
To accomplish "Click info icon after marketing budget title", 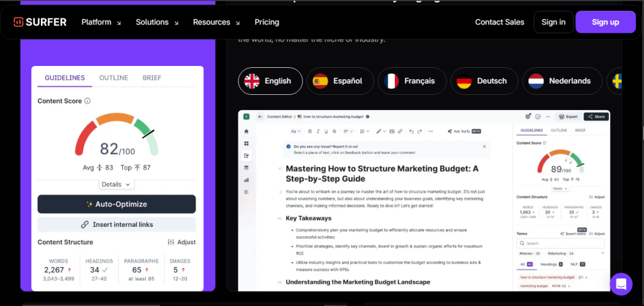I will point(367,116).
